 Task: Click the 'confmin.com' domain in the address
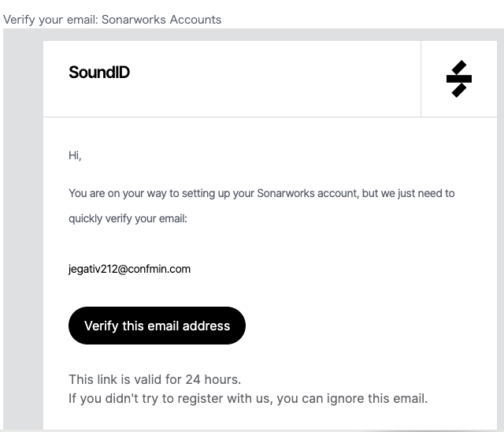[x=159, y=269]
